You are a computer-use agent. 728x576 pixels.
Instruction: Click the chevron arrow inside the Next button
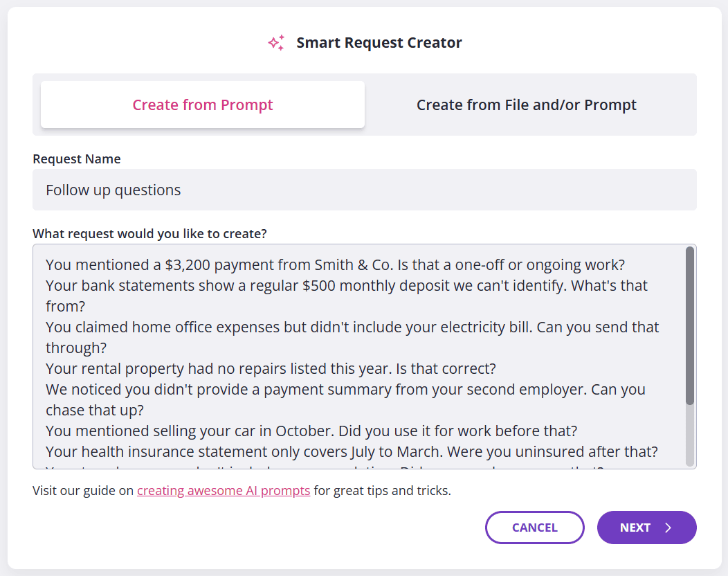coord(668,528)
